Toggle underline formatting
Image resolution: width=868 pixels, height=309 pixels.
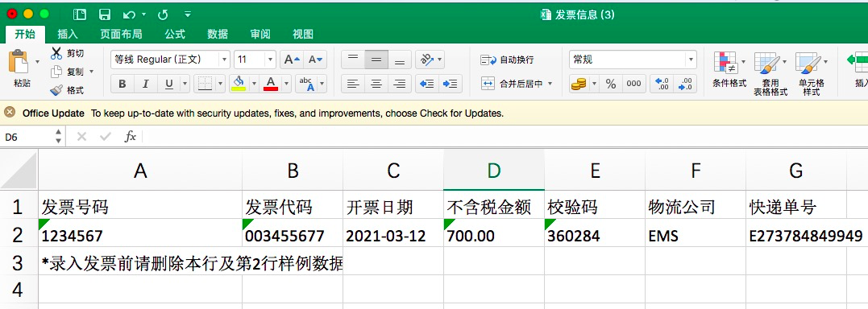168,84
